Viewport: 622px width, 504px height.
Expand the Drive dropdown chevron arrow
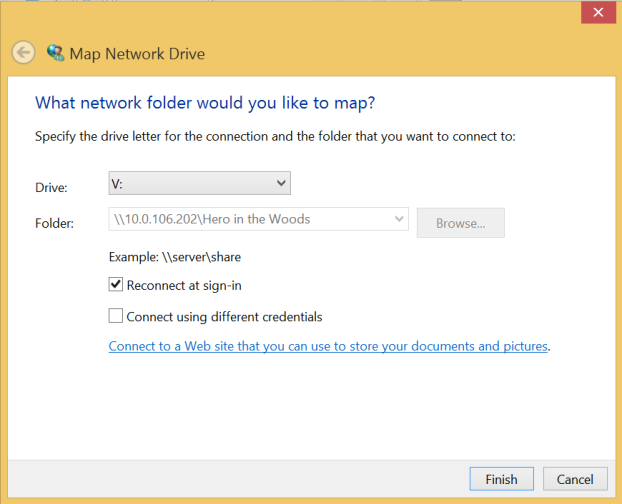pos(281,183)
